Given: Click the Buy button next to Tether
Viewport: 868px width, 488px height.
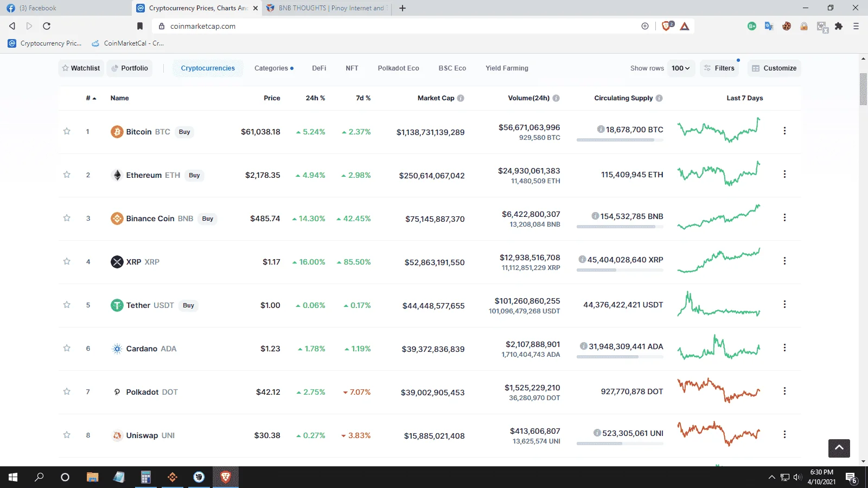Looking at the screenshot, I should (x=188, y=305).
